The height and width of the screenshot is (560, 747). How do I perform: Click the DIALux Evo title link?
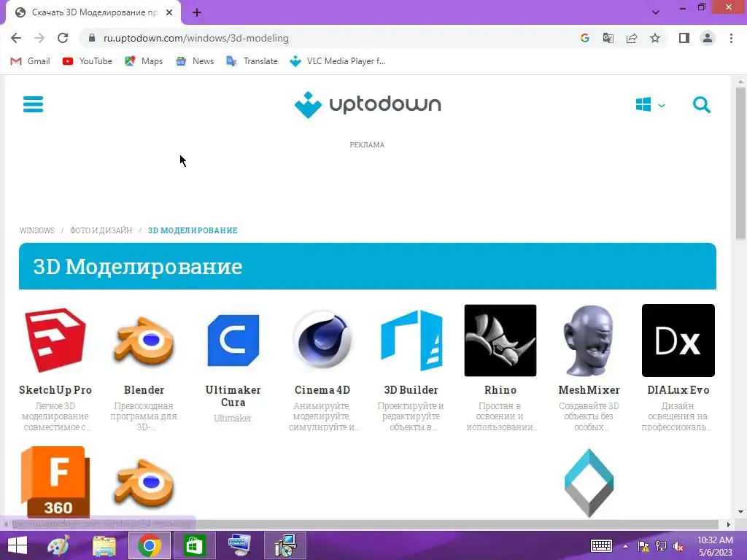click(x=678, y=390)
